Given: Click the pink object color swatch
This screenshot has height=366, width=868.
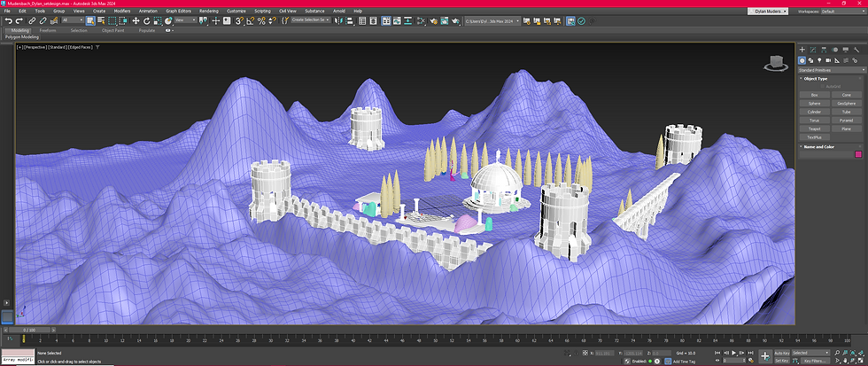Looking at the screenshot, I should pos(857,154).
